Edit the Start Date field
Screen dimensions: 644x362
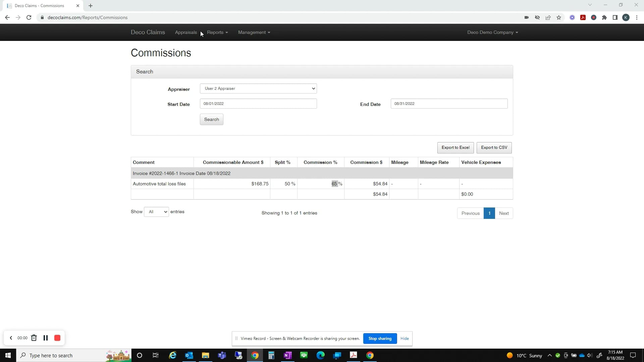258,104
